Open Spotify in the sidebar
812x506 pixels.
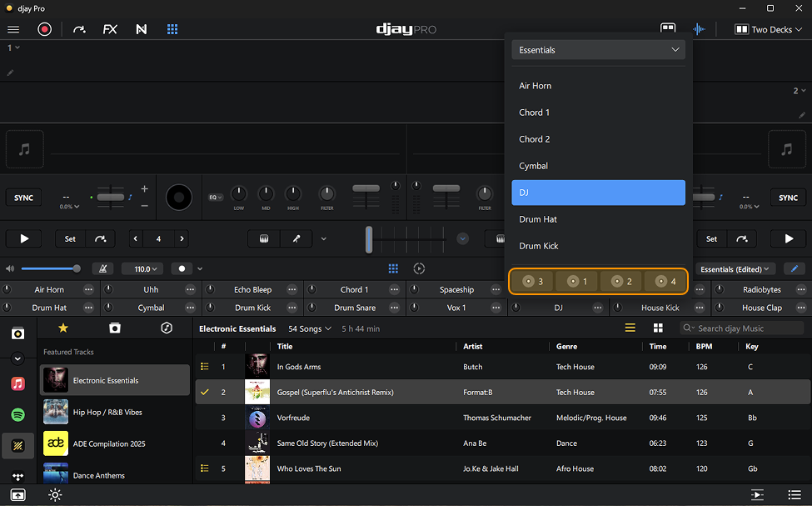(17, 414)
